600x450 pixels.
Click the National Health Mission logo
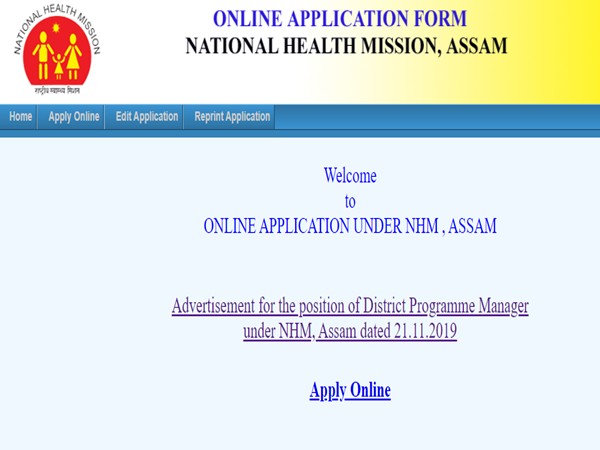[x=56, y=52]
